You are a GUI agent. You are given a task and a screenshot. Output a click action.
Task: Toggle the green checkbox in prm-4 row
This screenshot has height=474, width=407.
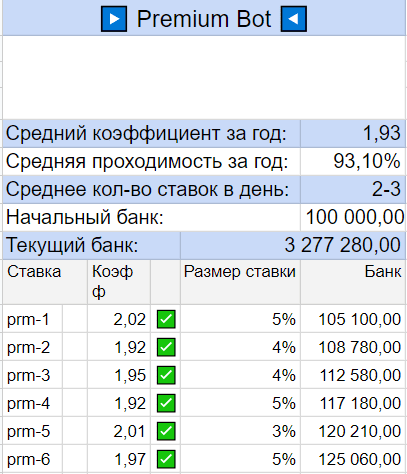coord(166,403)
